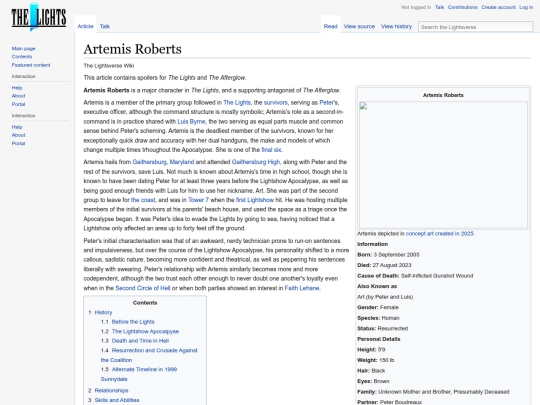Open the Article tab
Viewport: 540px width, 405px height.
pyautogui.click(x=85, y=26)
